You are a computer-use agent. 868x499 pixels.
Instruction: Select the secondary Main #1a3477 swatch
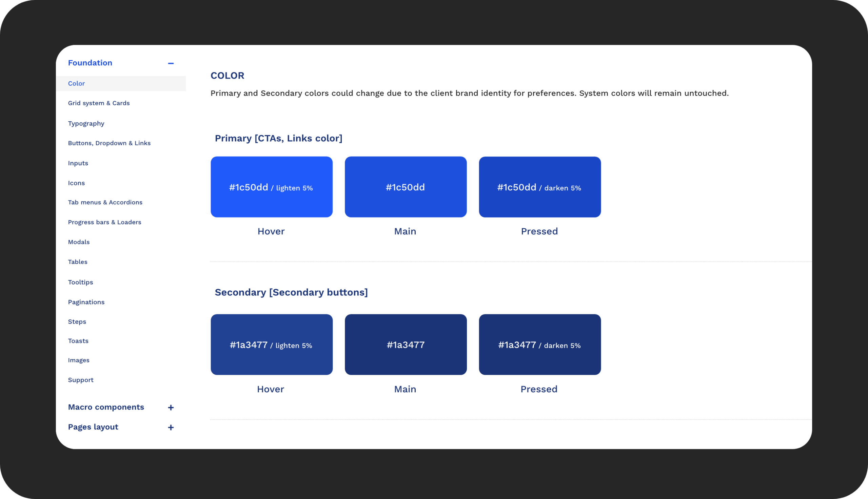pyautogui.click(x=406, y=345)
